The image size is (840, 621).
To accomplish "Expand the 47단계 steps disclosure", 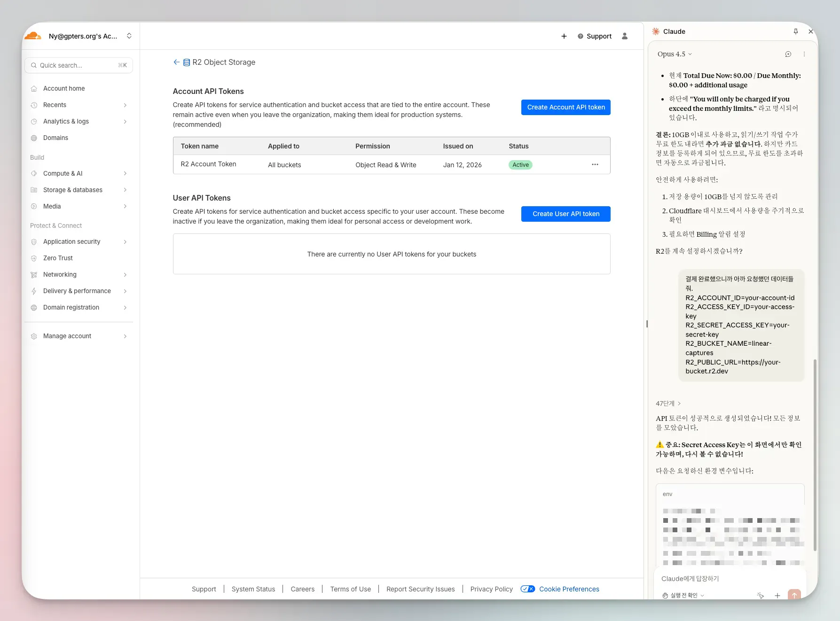I will click(668, 404).
